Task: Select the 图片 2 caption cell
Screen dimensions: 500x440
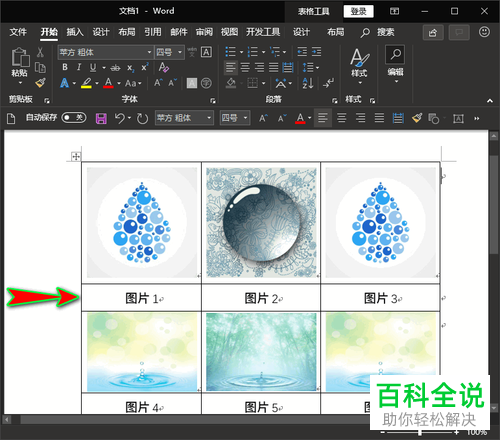Action: pos(261,298)
